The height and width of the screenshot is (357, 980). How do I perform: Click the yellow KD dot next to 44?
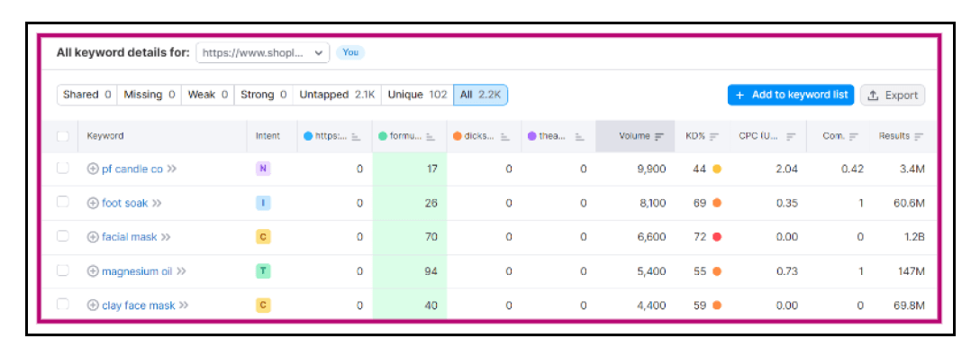pos(717,169)
